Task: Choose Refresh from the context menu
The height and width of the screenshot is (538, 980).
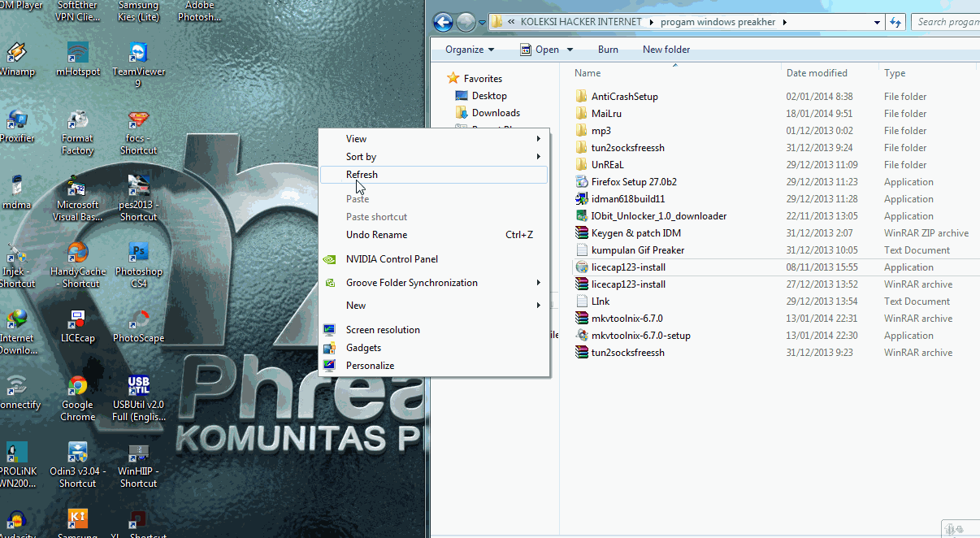Action: (434, 175)
